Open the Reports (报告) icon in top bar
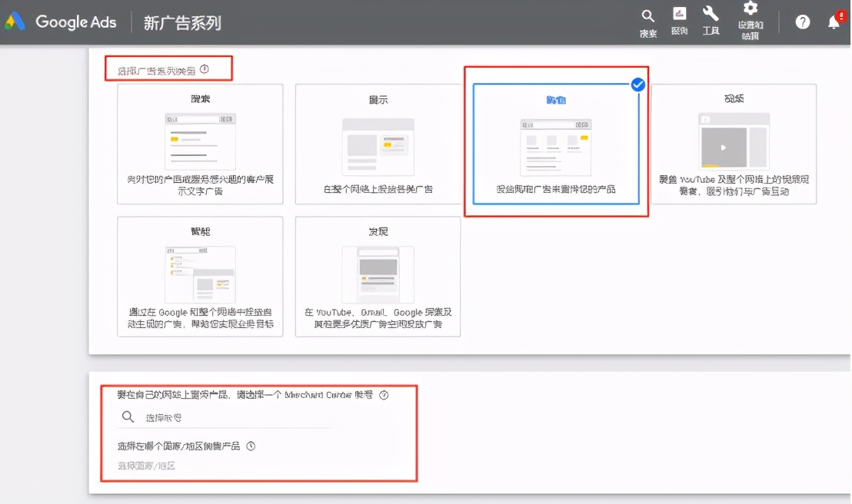The image size is (852, 504). [678, 17]
